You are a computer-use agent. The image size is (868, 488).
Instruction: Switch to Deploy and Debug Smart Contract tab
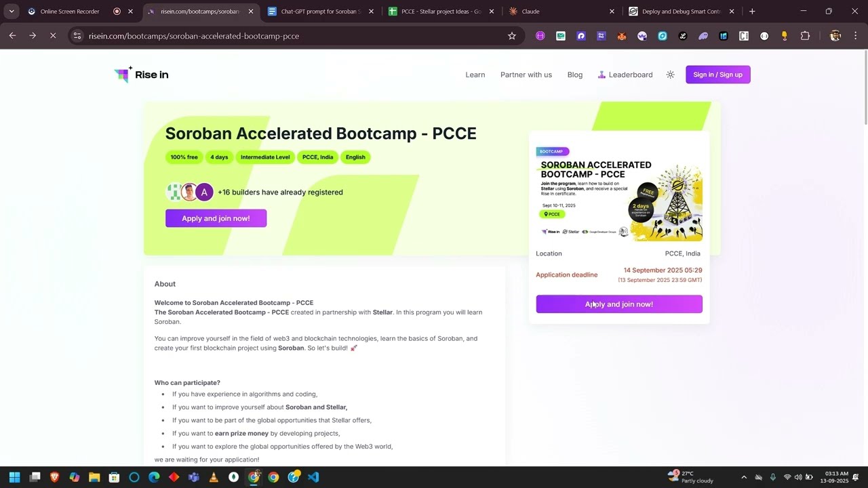(681, 12)
